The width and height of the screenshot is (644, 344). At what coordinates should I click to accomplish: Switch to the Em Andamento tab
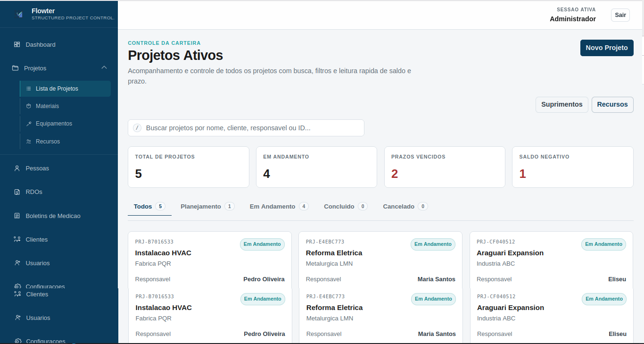272,206
